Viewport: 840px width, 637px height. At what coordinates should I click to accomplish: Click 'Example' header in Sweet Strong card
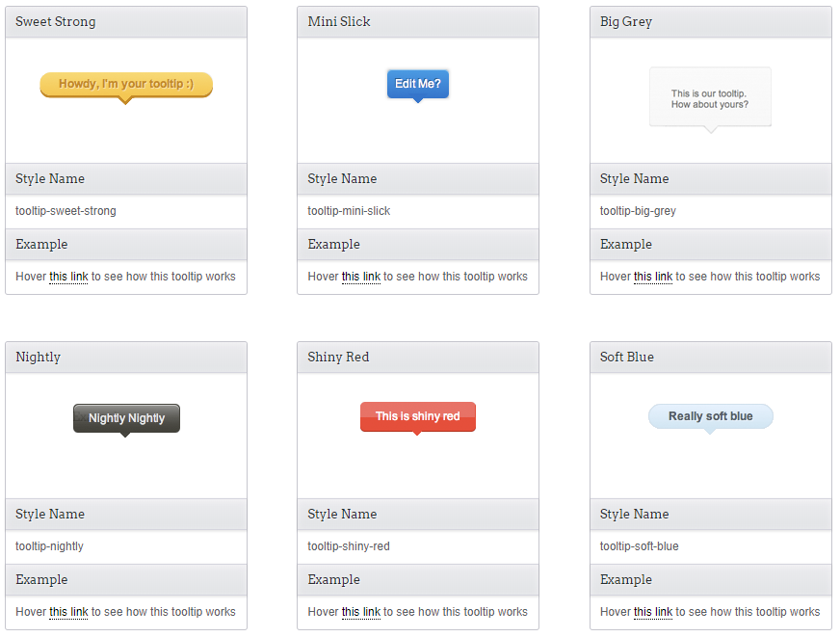tap(126, 245)
